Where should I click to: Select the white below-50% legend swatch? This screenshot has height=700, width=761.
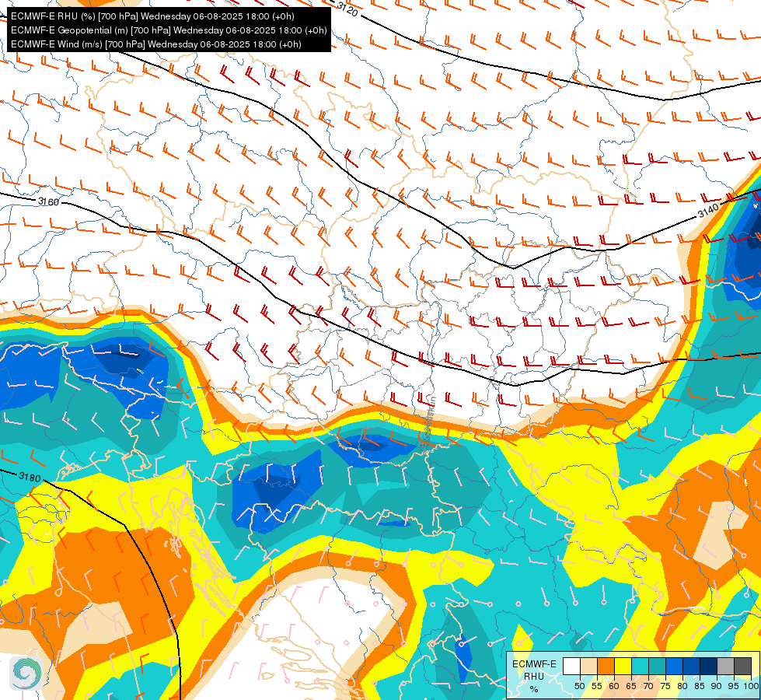point(571,666)
